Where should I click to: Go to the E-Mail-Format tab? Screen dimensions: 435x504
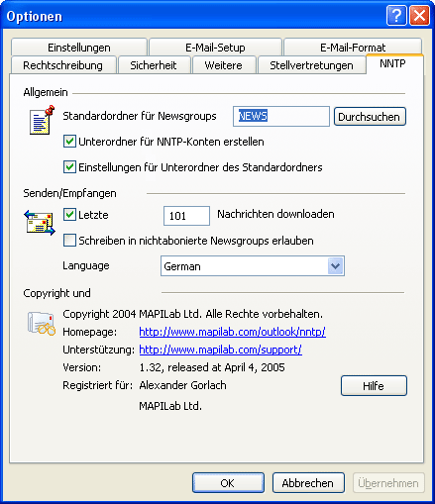pyautogui.click(x=353, y=48)
